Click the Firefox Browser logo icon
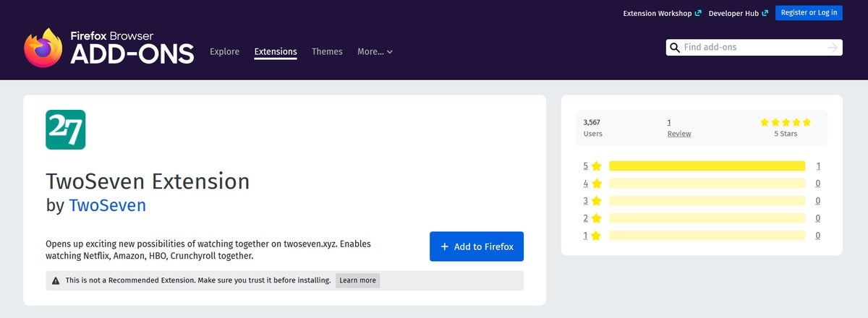Image resolution: width=868 pixels, height=318 pixels. [43, 48]
